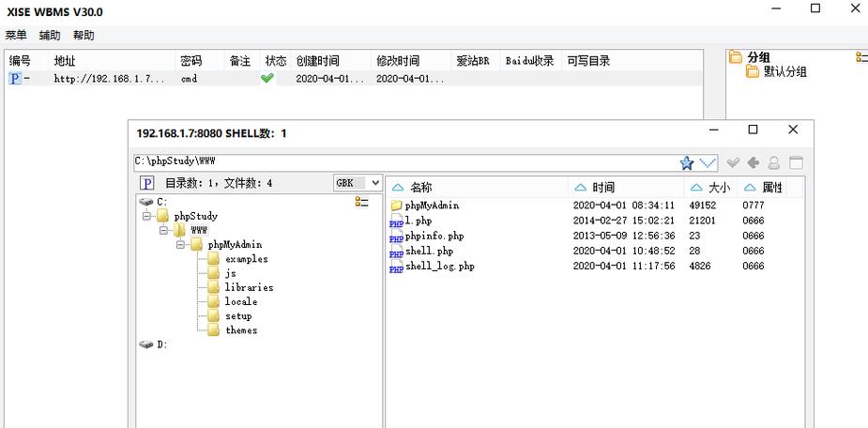Viewport: 868px width, 428px height.
Task: Select the examples folder
Action: point(247,258)
